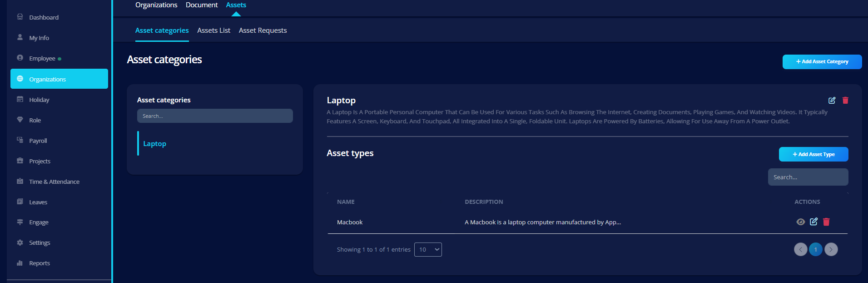The image size is (868, 283).
Task: Open Time & Attendance icon
Action: click(x=20, y=181)
